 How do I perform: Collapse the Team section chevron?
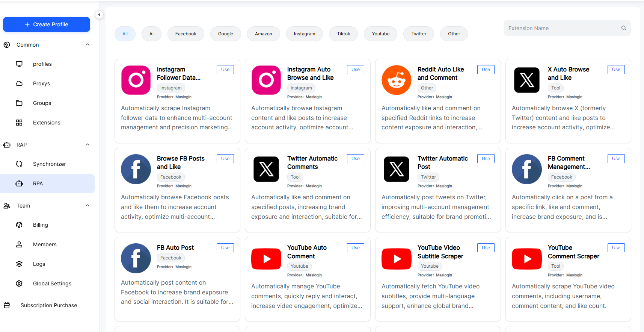87,206
